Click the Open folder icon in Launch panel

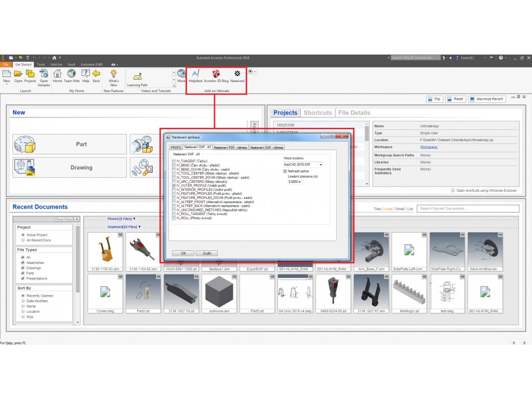(18, 73)
